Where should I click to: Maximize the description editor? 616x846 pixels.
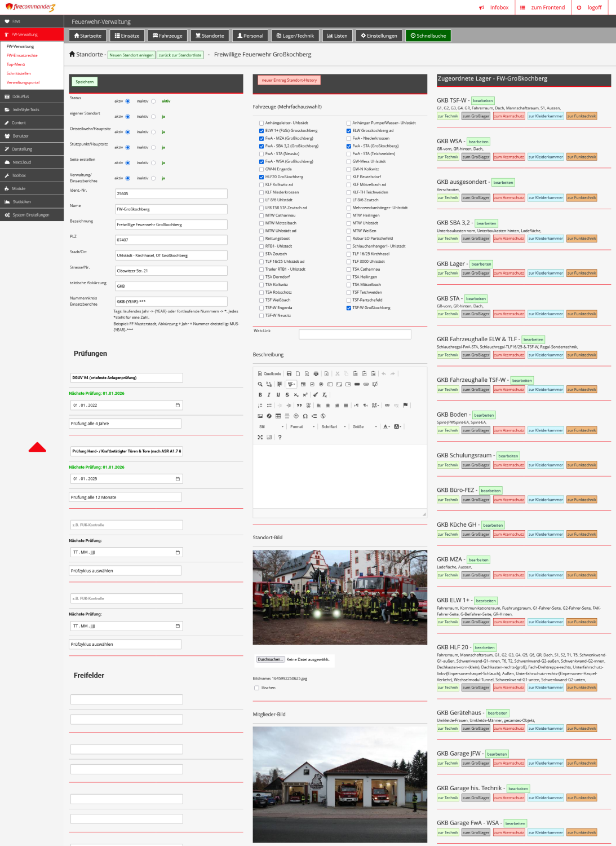point(260,437)
